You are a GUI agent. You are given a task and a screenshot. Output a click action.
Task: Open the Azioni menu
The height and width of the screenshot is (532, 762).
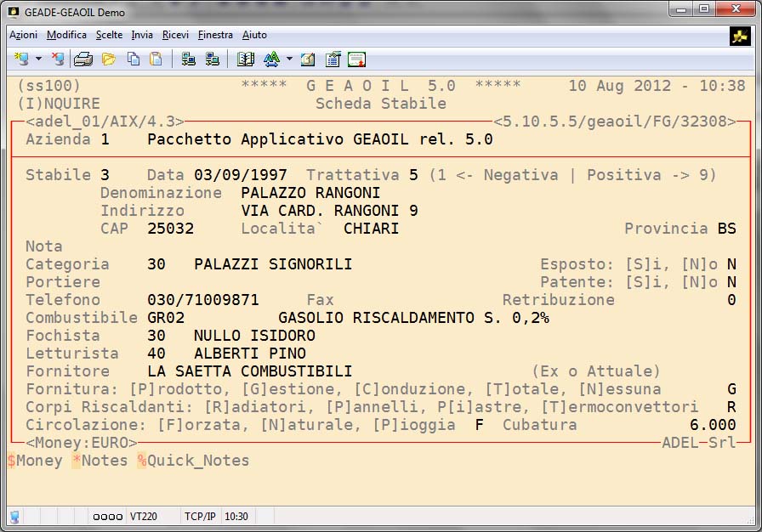pyautogui.click(x=23, y=35)
